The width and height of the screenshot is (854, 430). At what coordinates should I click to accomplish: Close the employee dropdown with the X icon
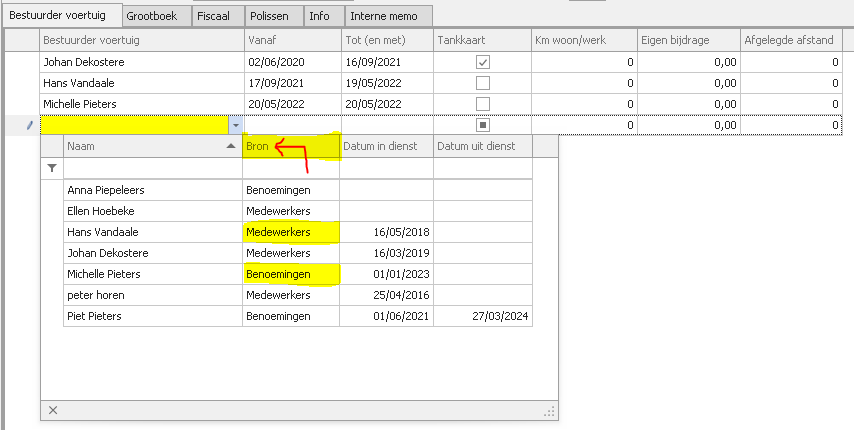(x=53, y=410)
